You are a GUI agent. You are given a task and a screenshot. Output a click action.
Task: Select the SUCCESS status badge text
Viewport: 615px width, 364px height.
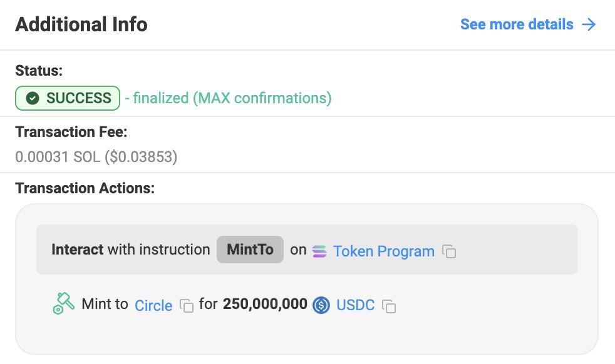pos(78,98)
